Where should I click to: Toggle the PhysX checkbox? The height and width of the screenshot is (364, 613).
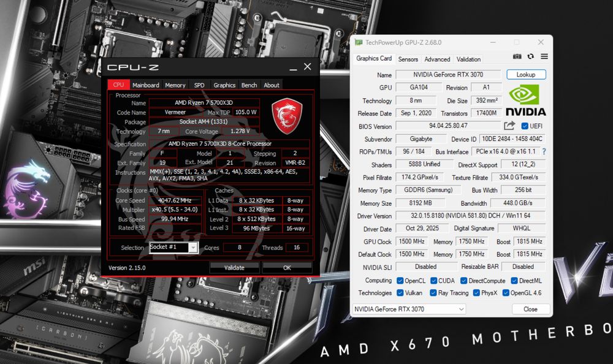coord(476,293)
